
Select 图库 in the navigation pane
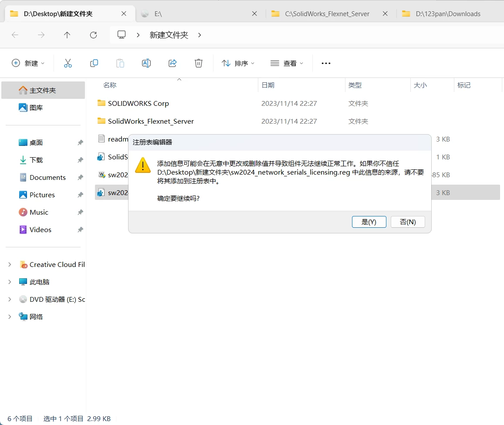click(x=36, y=108)
